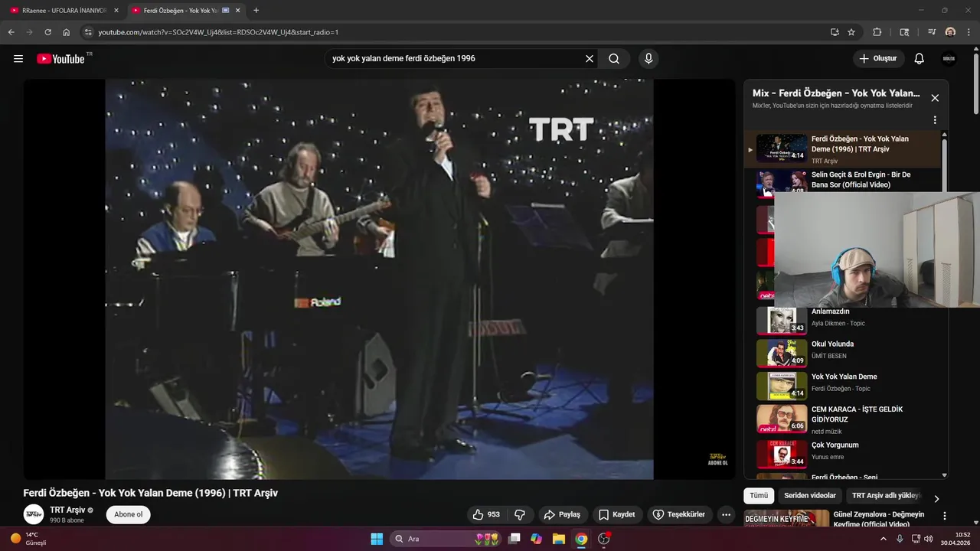Save the video with Kaydet

[617, 514]
